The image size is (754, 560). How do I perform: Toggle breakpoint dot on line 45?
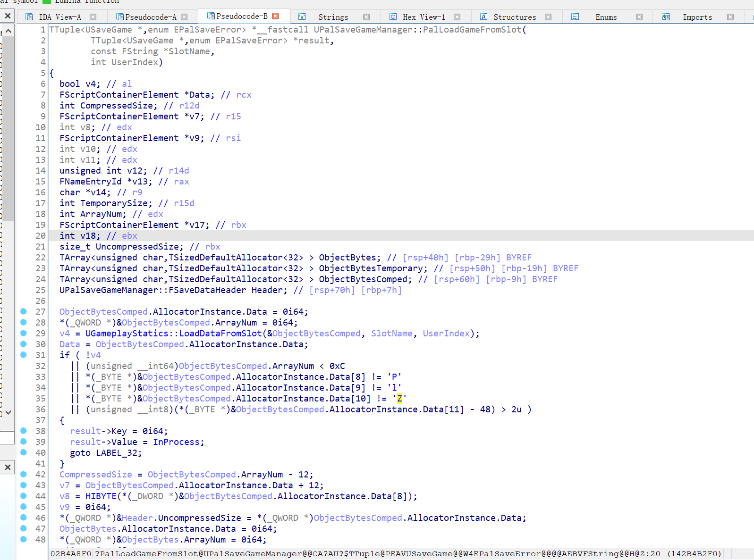point(24,507)
